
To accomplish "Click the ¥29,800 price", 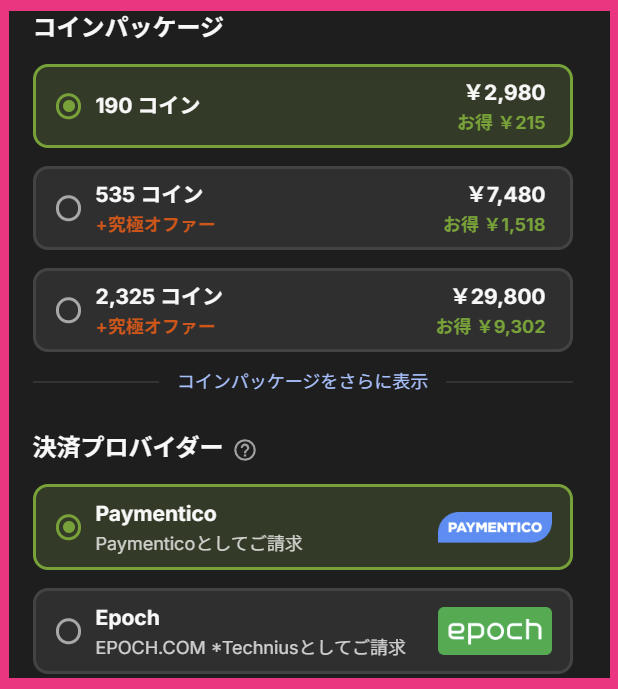I will 498,297.
